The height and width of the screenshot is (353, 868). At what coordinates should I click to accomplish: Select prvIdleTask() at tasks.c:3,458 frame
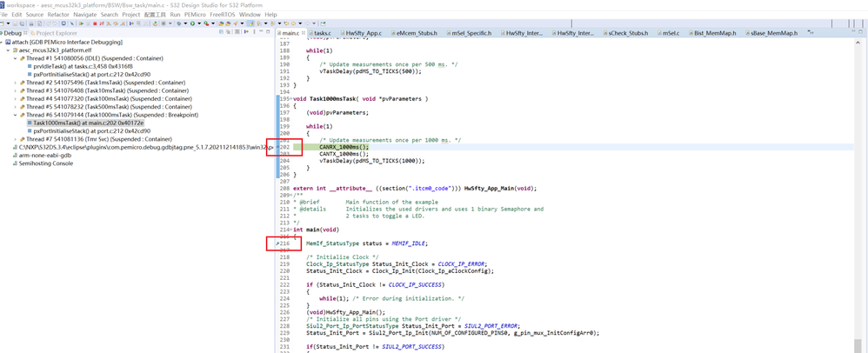coord(83,66)
